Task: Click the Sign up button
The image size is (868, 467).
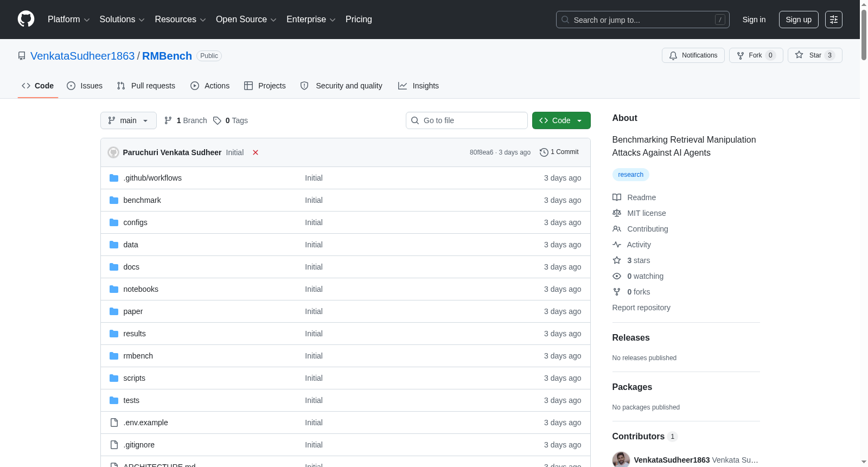Action: coord(799,20)
